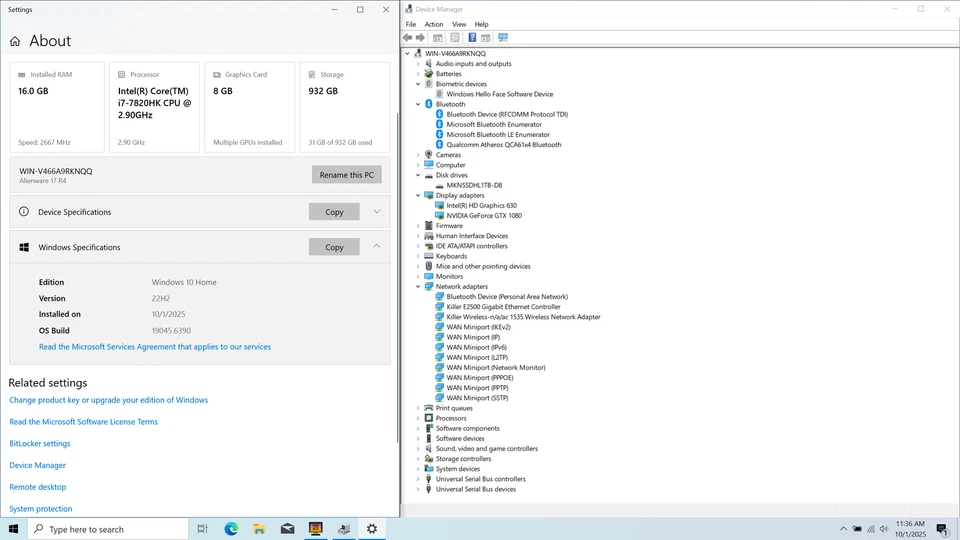Select Intel(R) HD Graphics 630 adapter
960x540 pixels.
[x=481, y=206]
